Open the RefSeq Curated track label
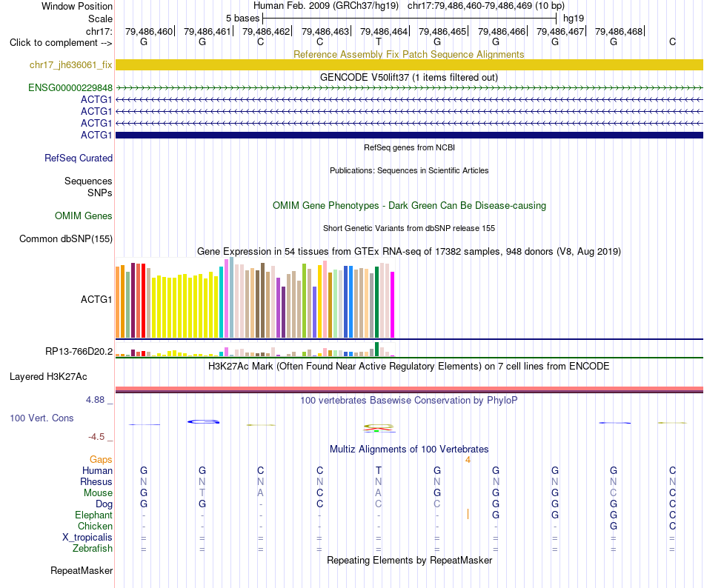Screen dimensions: 704x588 (x=79, y=158)
